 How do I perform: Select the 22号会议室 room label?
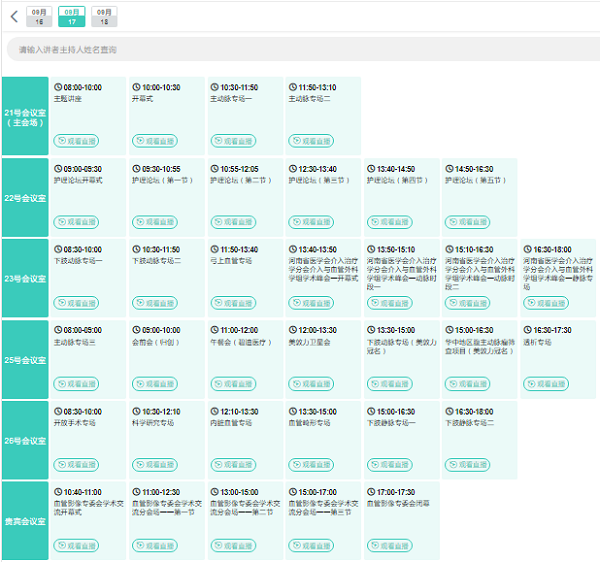click(25, 198)
